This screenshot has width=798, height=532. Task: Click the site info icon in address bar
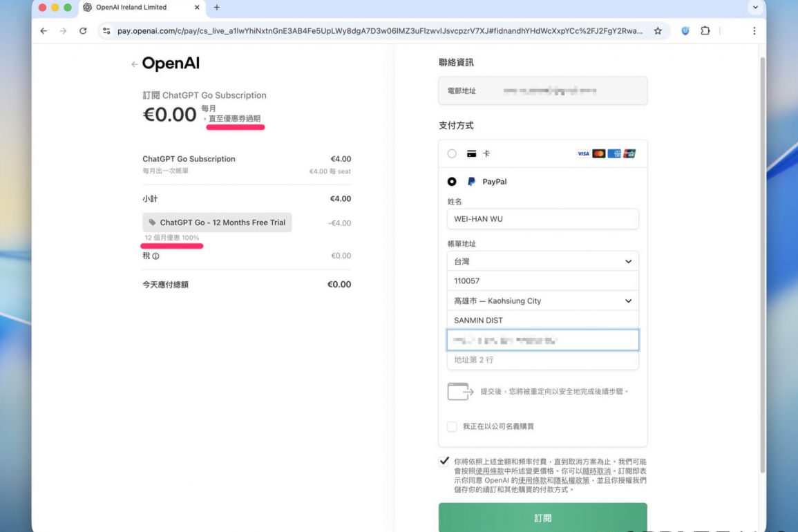coord(106,31)
